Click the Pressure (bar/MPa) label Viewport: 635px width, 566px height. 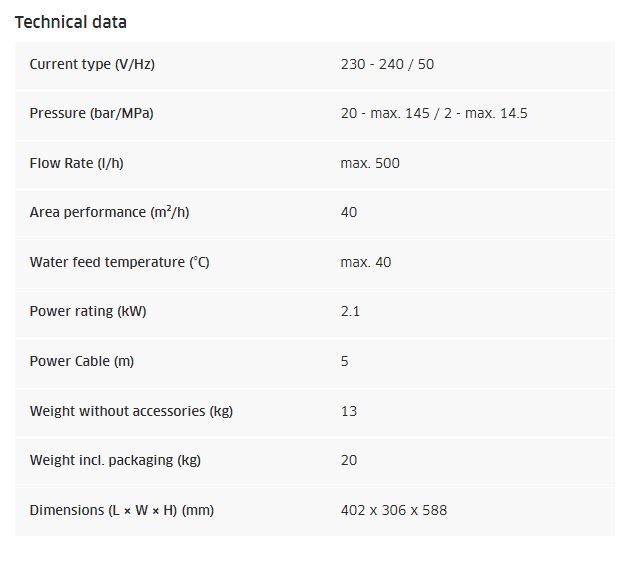91,113
